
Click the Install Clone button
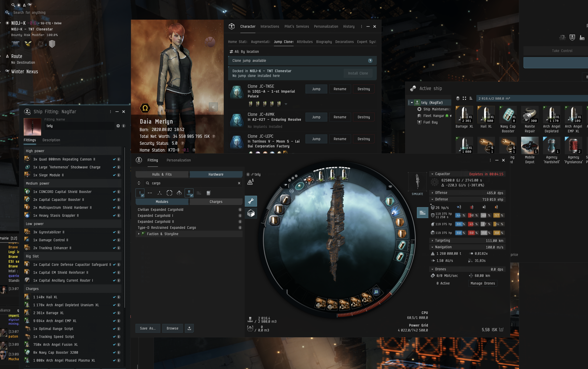[358, 73]
